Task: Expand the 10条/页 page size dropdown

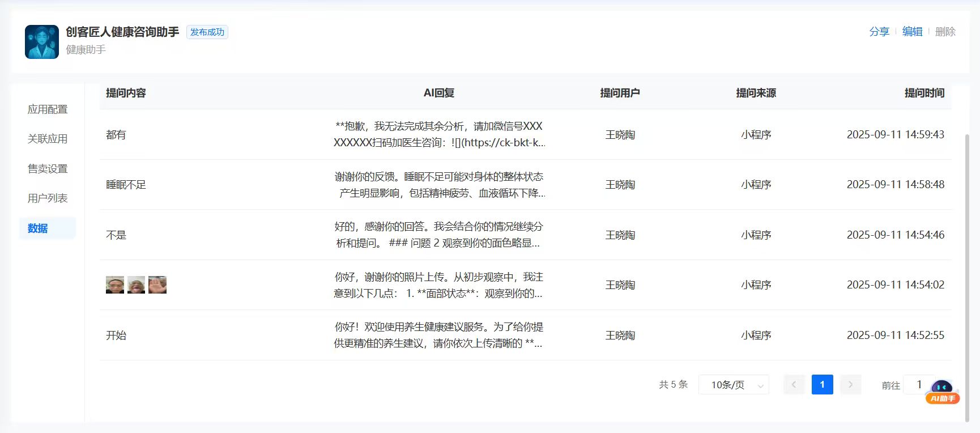Action: pyautogui.click(x=734, y=385)
